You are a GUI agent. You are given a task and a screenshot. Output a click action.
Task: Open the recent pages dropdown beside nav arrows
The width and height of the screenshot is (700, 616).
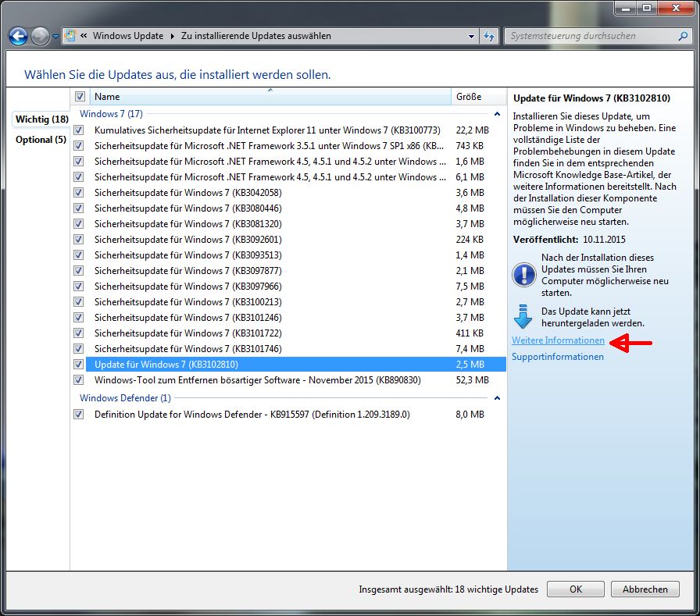[55, 37]
